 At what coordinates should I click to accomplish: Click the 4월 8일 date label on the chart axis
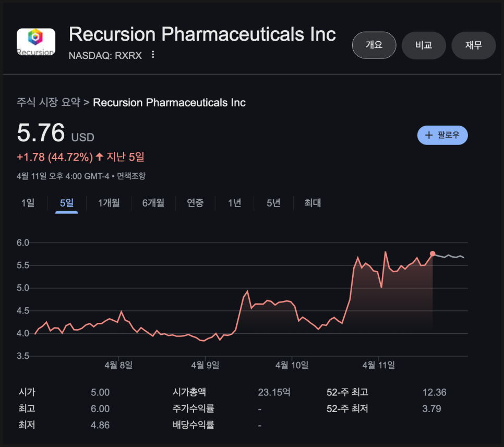pos(118,365)
